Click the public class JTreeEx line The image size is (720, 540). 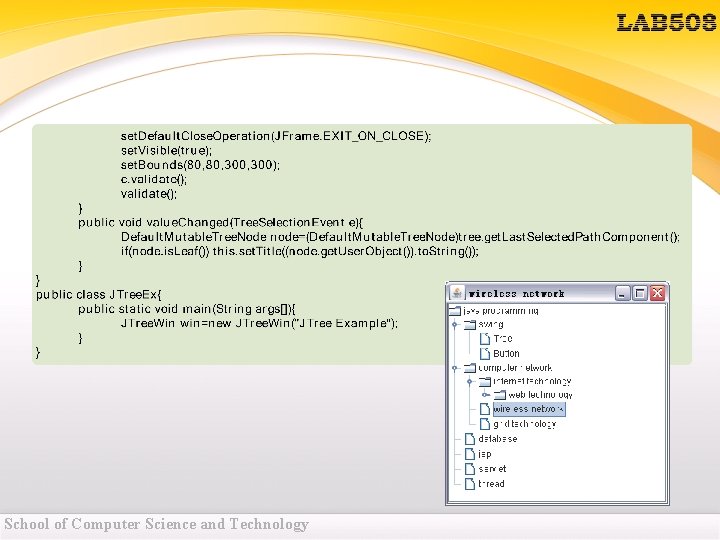(x=99, y=295)
